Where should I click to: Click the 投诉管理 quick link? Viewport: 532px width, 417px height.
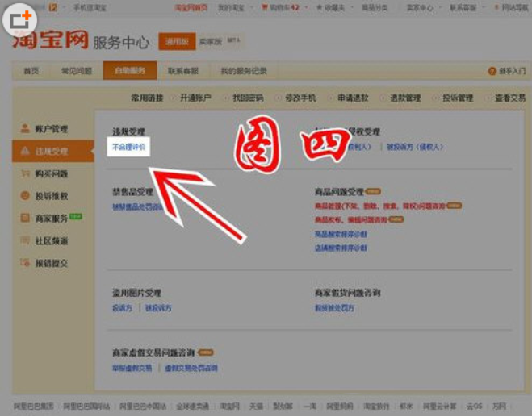(458, 98)
